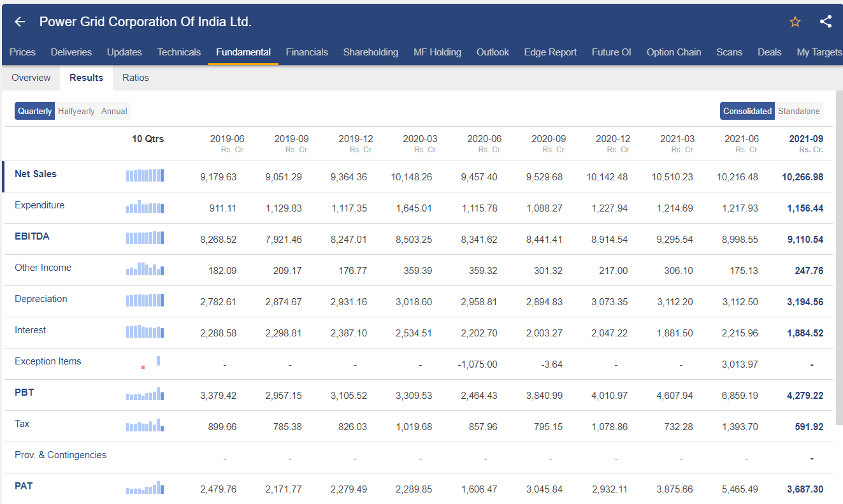Add stock to favorites with star icon
The height and width of the screenshot is (504, 843).
(795, 22)
